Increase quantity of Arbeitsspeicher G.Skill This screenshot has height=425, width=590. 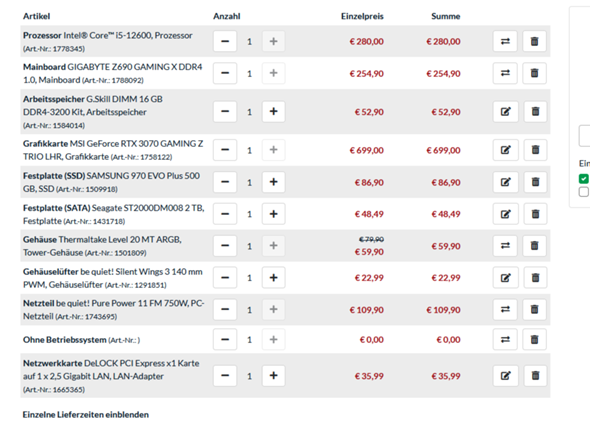click(274, 111)
